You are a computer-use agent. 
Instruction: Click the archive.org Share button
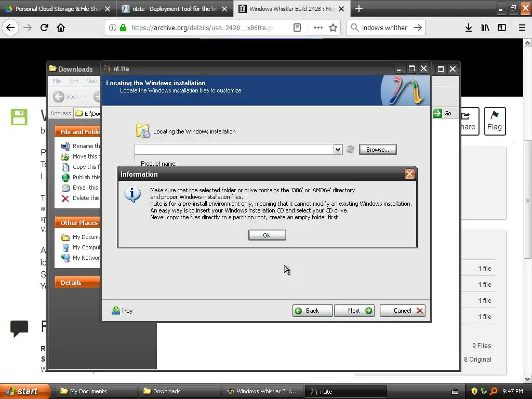coord(470,121)
